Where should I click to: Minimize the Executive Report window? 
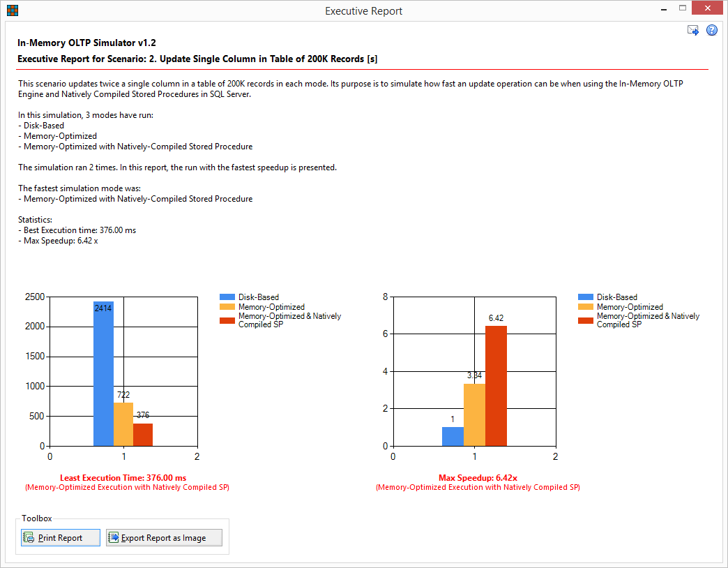coord(664,9)
